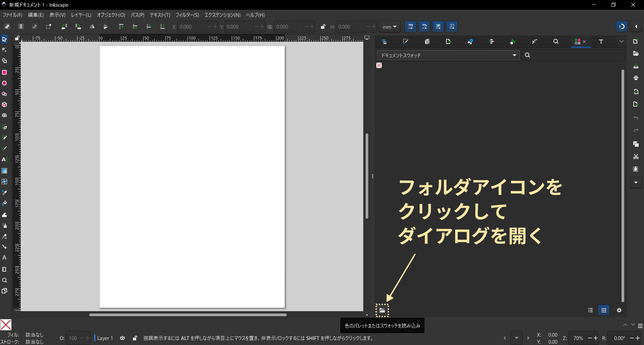The height and width of the screenshot is (345, 644).
Task: Open エクステンション(N) menu
Action: 223,15
